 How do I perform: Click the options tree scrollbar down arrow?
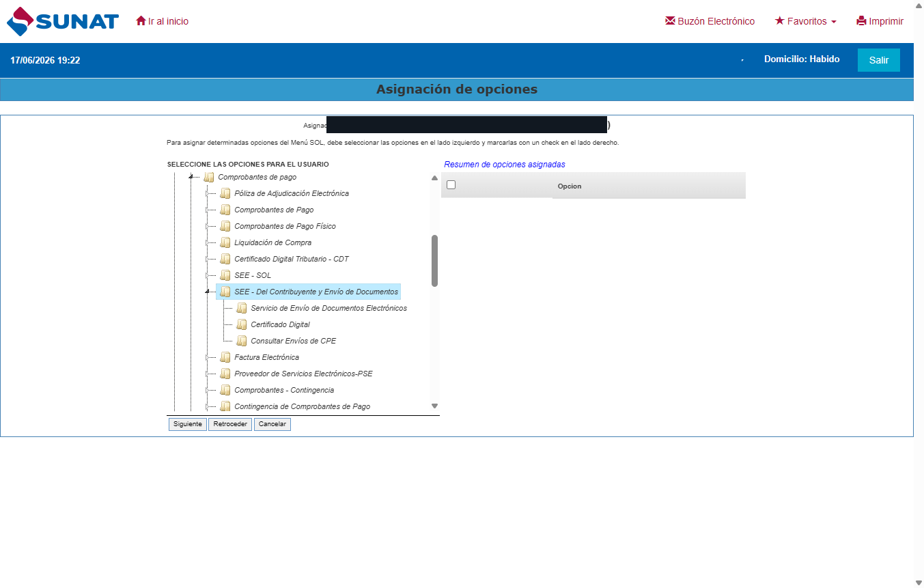(x=434, y=406)
